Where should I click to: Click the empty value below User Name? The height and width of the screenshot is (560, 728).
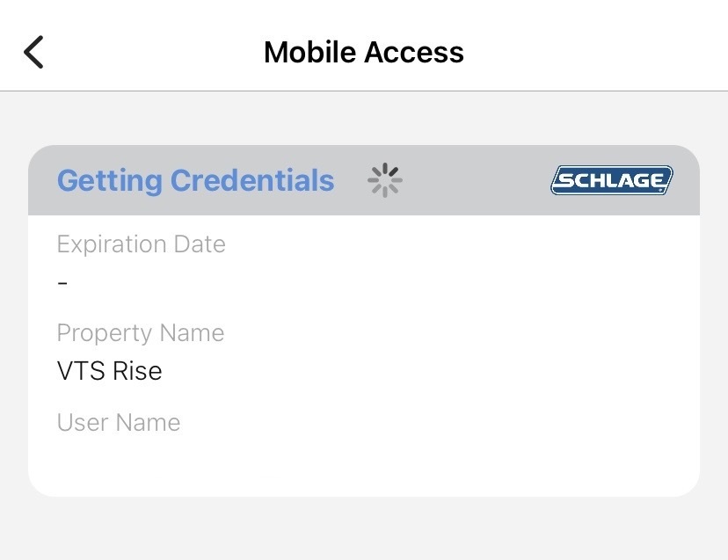119,459
